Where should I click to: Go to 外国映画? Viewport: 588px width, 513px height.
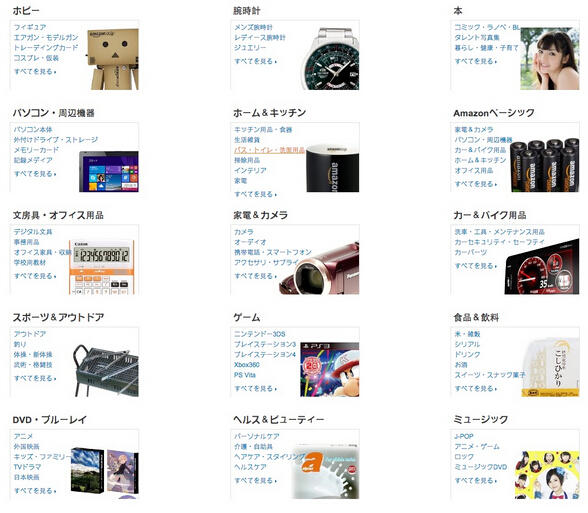27,446
